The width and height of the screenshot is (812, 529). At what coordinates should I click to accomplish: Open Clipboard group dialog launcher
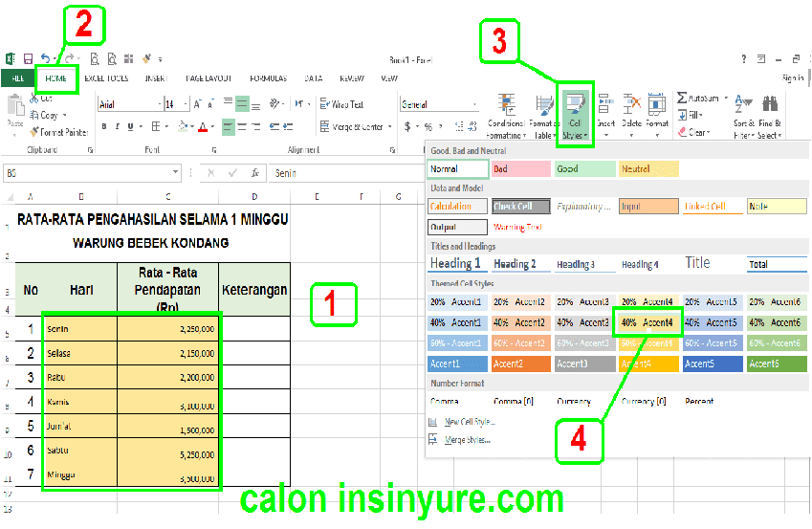[90, 150]
